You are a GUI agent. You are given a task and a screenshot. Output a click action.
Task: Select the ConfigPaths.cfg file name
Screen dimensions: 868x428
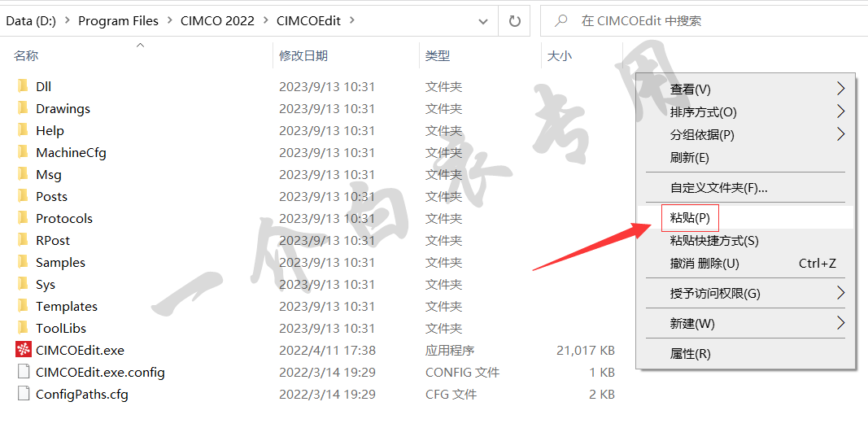pyautogui.click(x=82, y=394)
